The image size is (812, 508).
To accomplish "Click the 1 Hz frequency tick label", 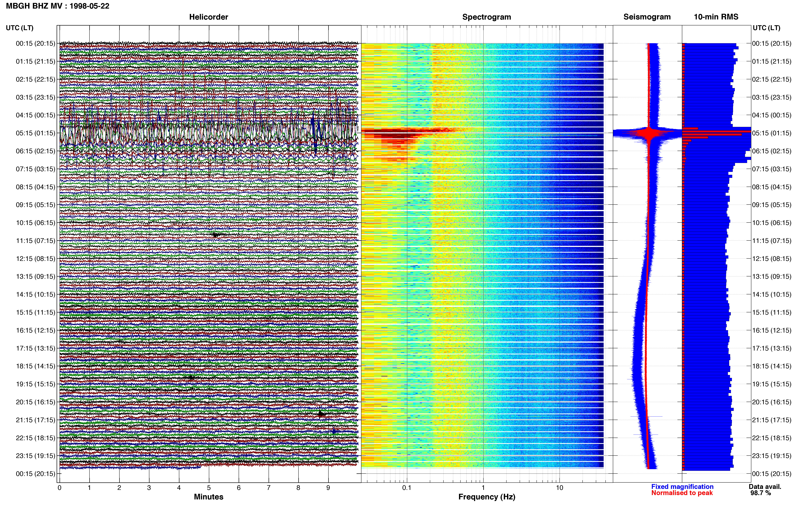I will (x=483, y=488).
